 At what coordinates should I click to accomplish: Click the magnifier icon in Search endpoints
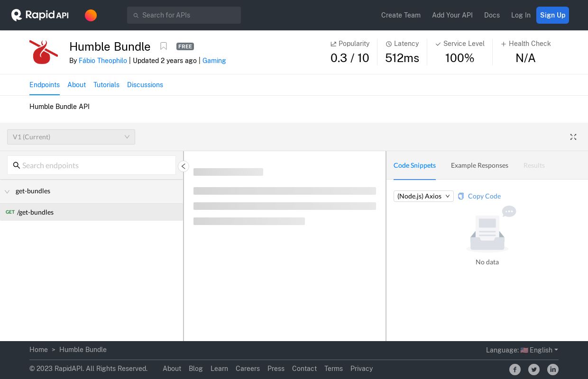(x=17, y=165)
